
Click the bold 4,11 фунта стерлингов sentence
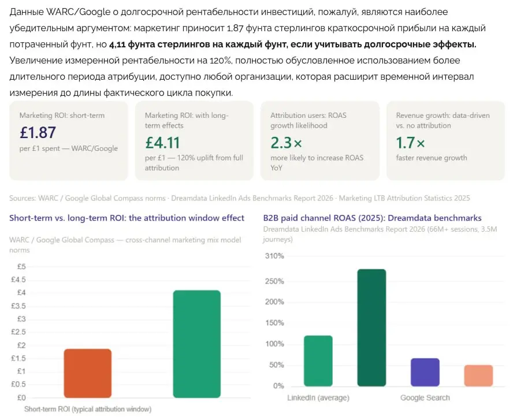(292, 44)
